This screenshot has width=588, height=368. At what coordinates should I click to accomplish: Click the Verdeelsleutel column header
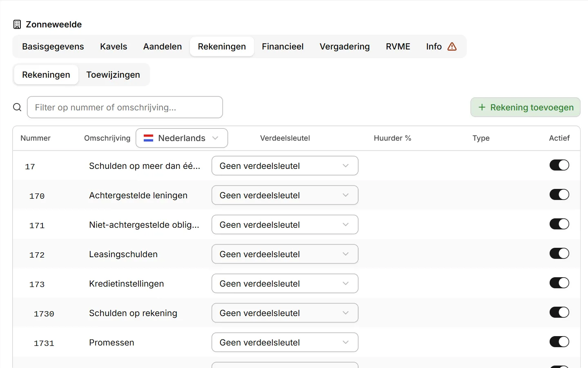click(285, 138)
